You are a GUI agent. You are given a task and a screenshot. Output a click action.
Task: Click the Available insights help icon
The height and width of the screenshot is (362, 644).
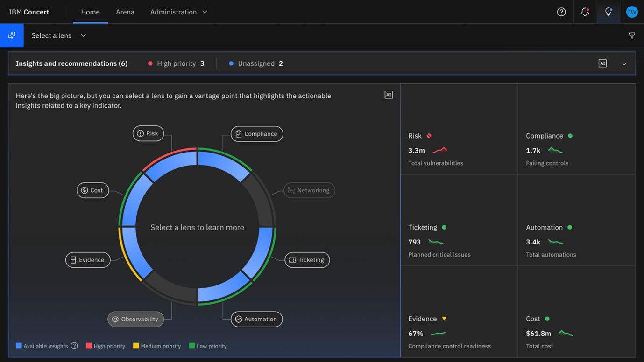74,346
